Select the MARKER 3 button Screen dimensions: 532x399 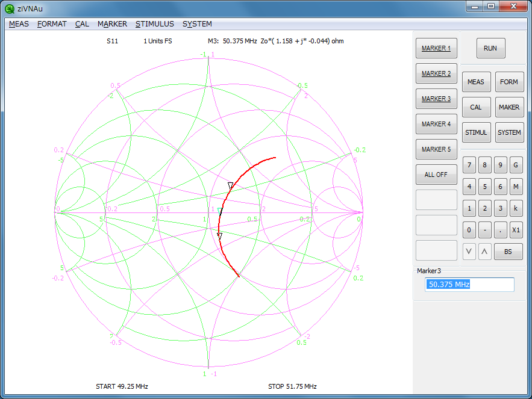[436, 99]
